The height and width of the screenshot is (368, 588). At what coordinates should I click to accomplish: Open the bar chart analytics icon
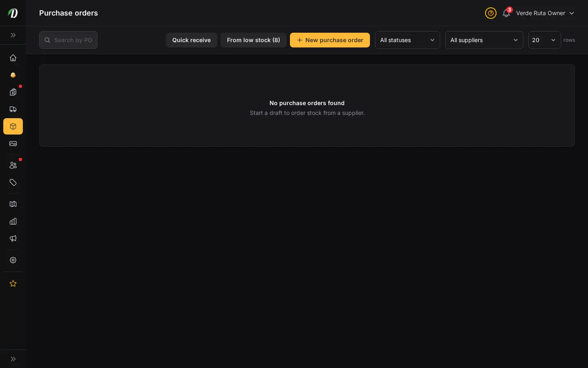[13, 221]
